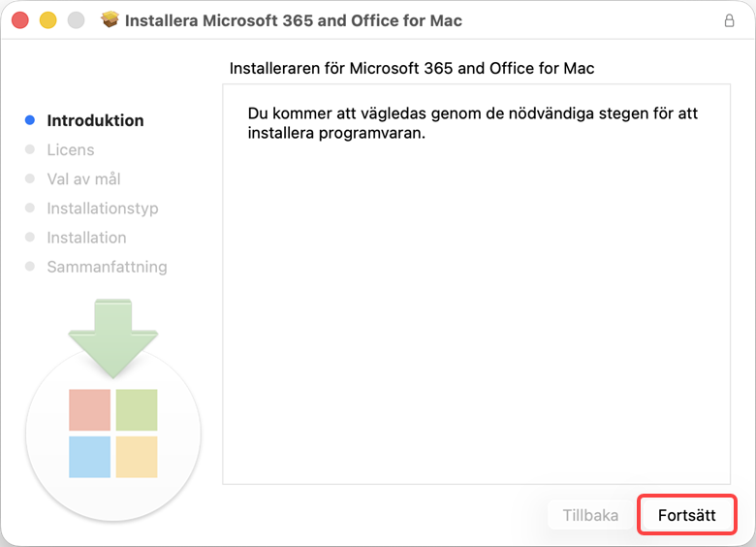Select the Introduktion step in sidebar
The height and width of the screenshot is (547, 756).
95,120
